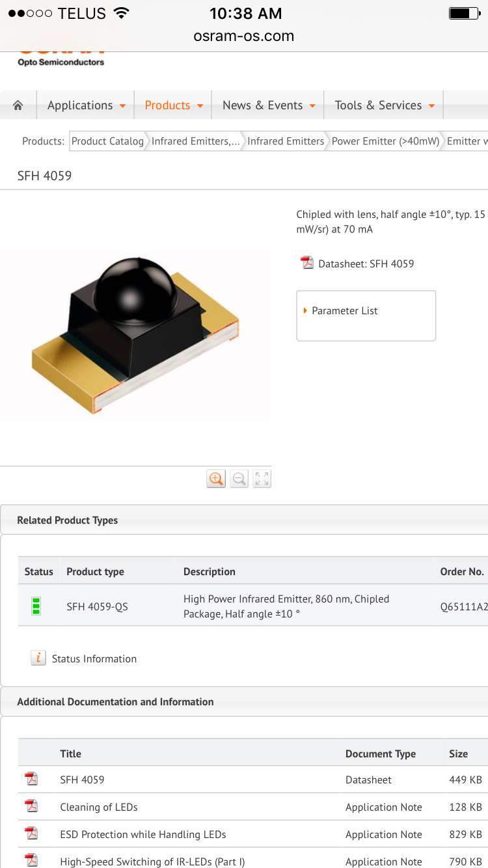The width and height of the screenshot is (488, 868).
Task: Click PDF icon for ESD Protection note
Action: pos(31,834)
